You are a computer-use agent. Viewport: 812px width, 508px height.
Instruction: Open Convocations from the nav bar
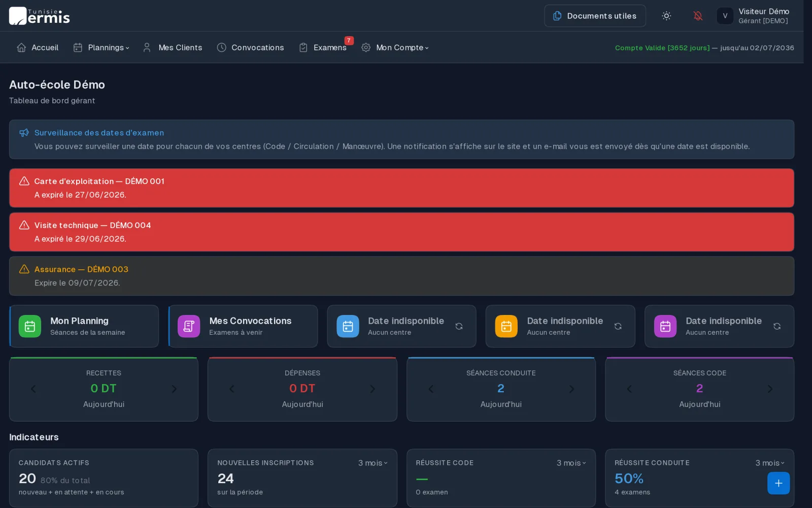pos(250,47)
